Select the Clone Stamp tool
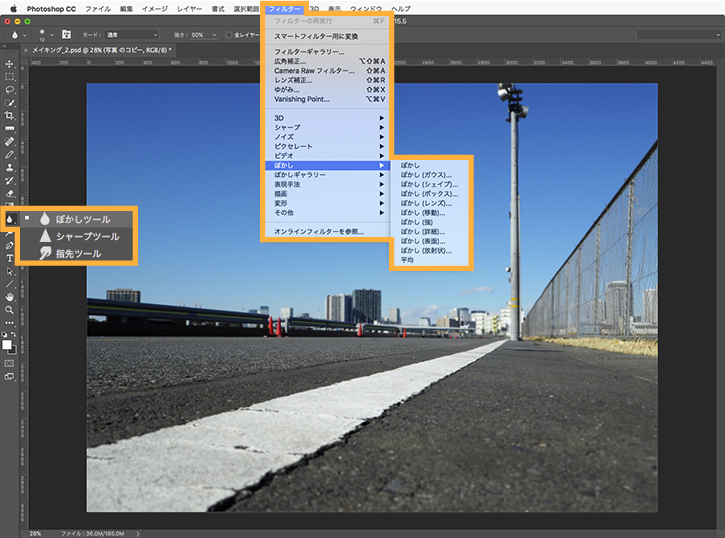This screenshot has width=725, height=538. pyautogui.click(x=9, y=167)
